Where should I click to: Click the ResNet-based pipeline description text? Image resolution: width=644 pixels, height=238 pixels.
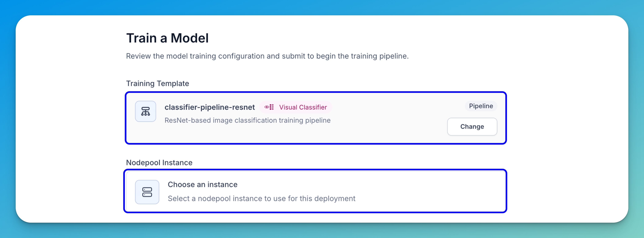point(247,120)
